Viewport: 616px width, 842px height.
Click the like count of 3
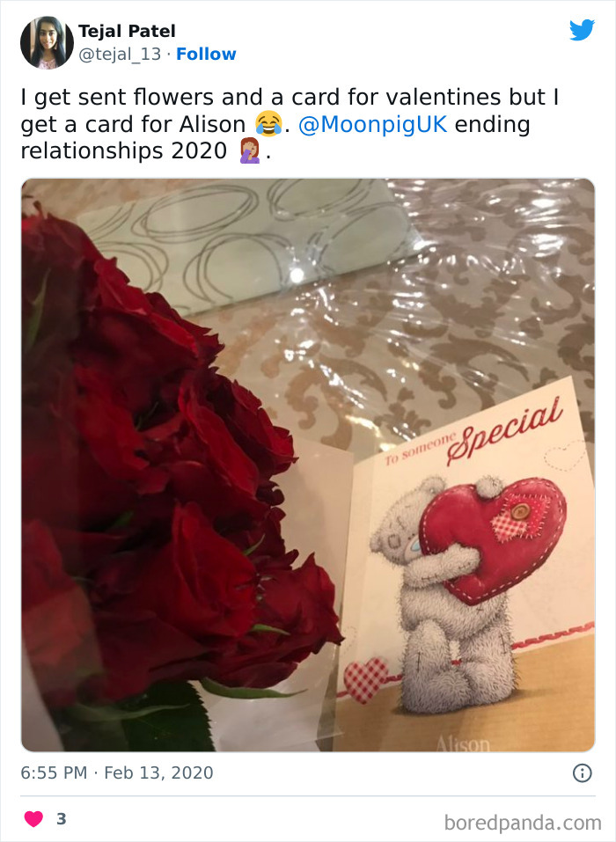(62, 818)
